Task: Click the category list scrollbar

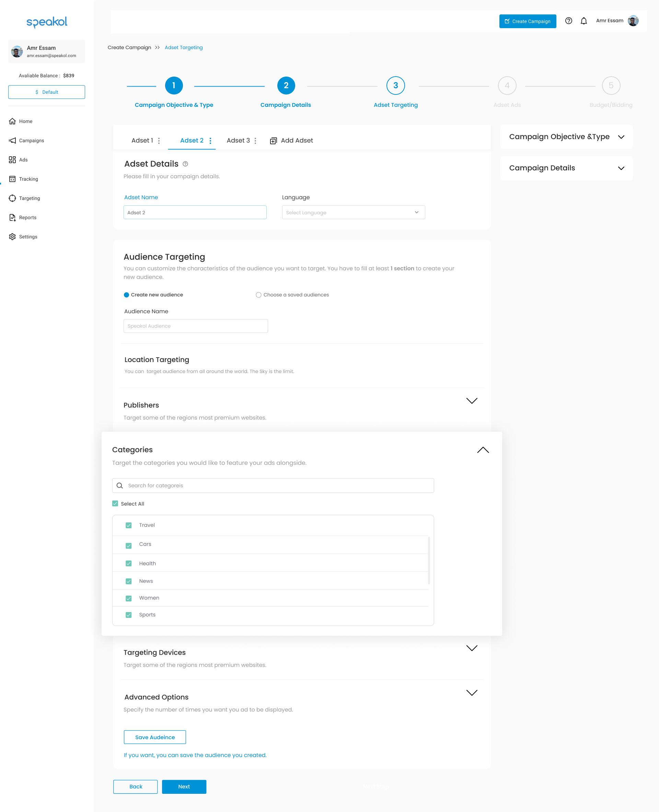Action: (429, 560)
